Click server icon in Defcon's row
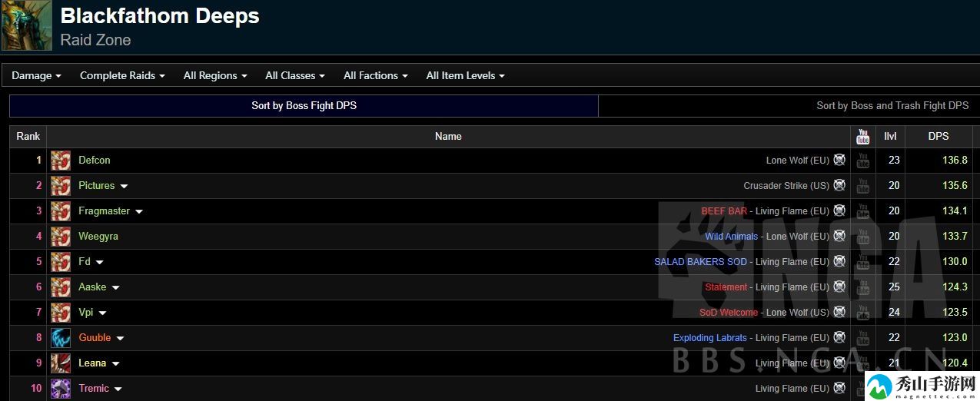The image size is (980, 401). pos(839,160)
